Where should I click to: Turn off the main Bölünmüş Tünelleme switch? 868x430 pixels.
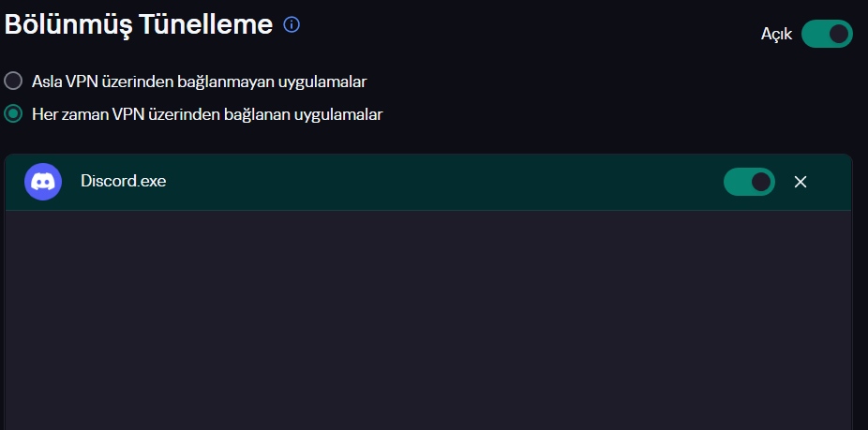click(x=827, y=35)
